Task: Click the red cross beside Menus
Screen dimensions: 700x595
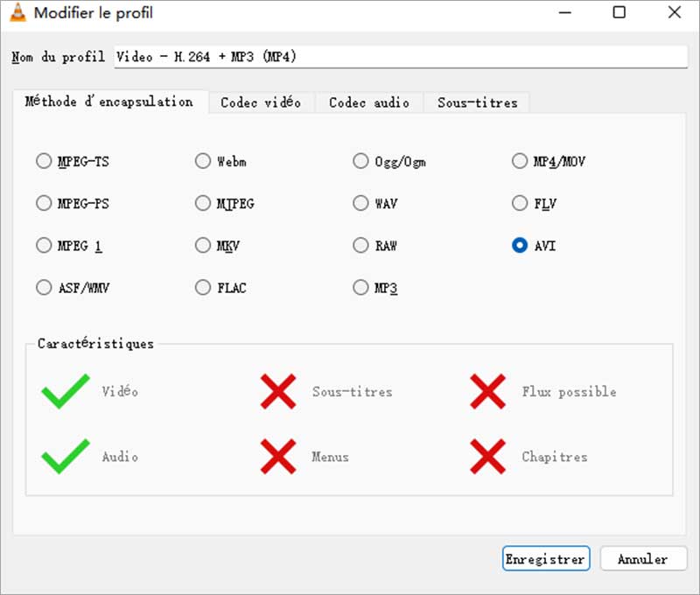Action: [277, 456]
